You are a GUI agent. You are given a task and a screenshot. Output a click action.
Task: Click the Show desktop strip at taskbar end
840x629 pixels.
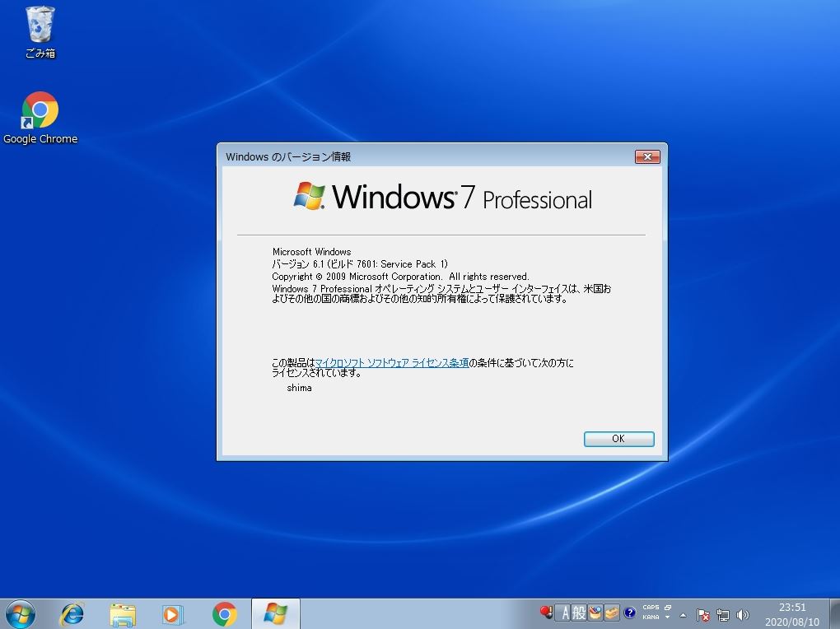click(x=835, y=614)
